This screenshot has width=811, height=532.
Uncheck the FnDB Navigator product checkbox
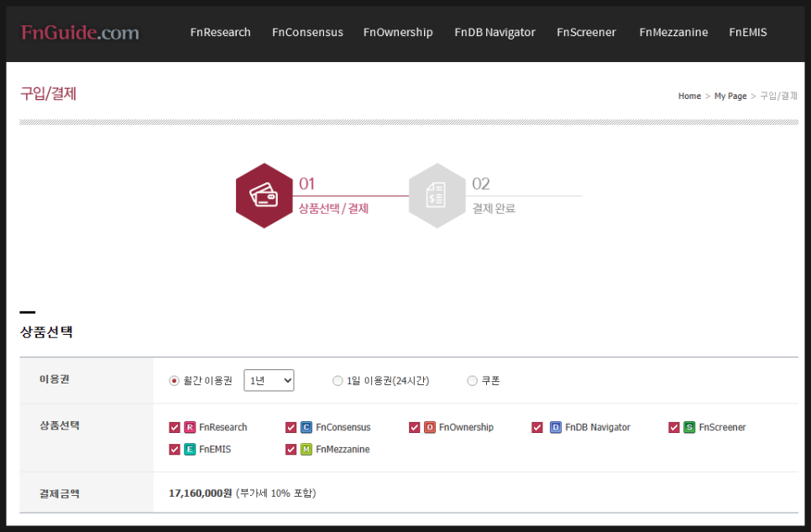tap(537, 427)
